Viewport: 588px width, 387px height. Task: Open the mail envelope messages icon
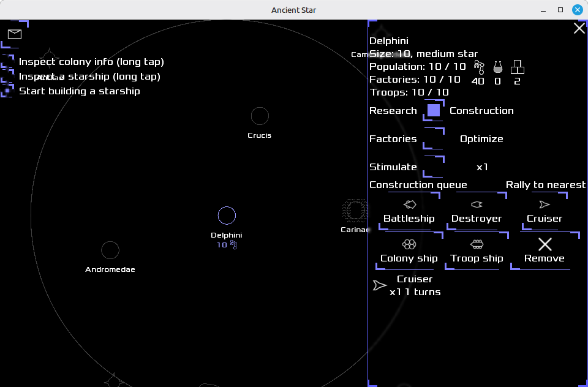point(15,34)
